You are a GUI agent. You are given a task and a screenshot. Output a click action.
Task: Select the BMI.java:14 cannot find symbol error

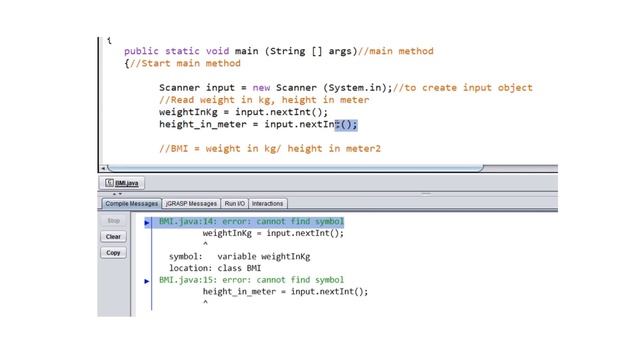point(251,221)
